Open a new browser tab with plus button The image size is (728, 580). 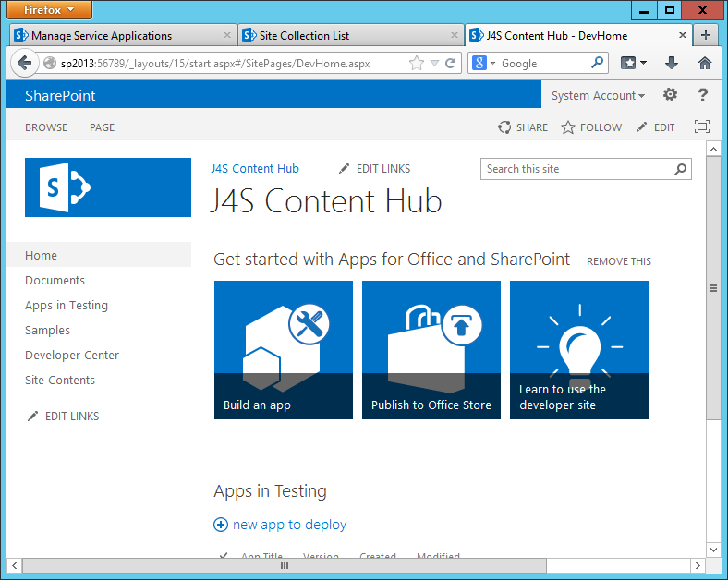click(706, 35)
